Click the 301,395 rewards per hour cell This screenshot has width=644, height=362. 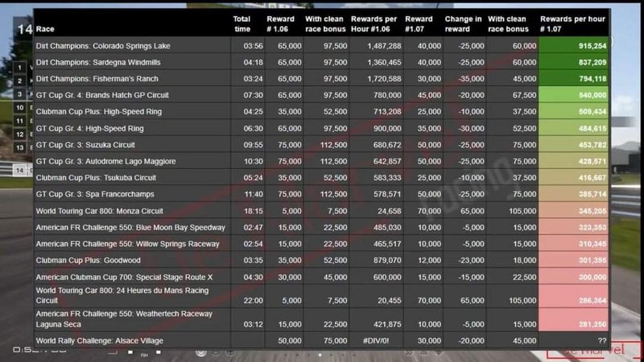click(573, 260)
